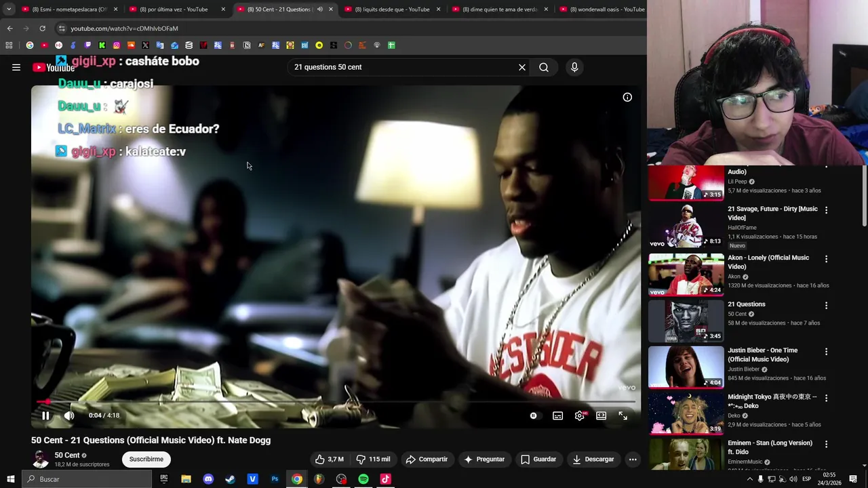Mute the video volume

pyautogui.click(x=69, y=415)
